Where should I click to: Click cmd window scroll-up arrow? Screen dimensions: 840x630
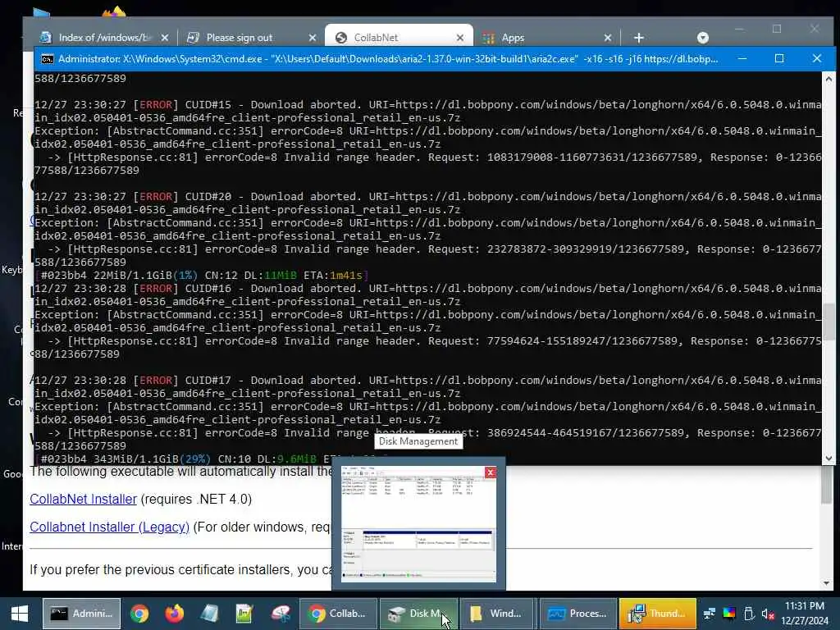pyautogui.click(x=829, y=80)
